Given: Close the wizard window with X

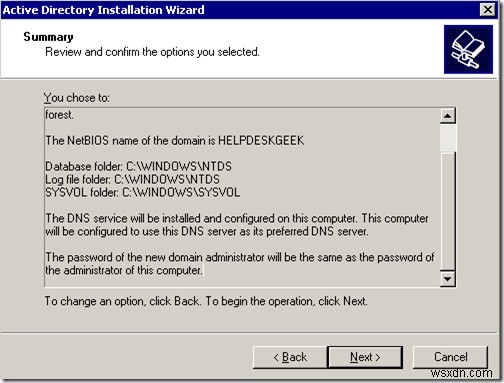Looking at the screenshot, I should point(487,9).
